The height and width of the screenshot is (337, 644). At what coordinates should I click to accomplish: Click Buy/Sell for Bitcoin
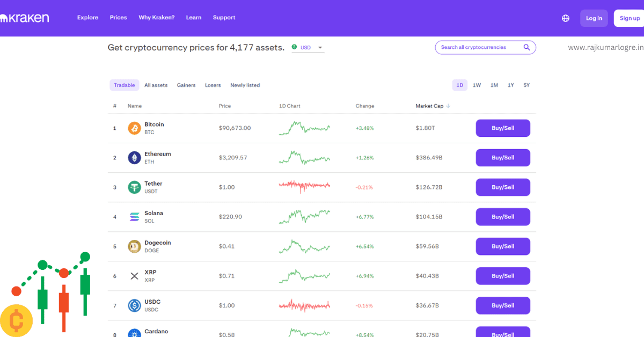coord(503,128)
